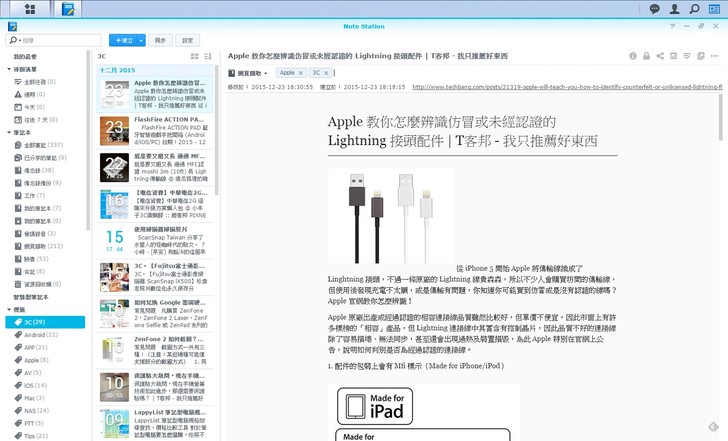This screenshot has width=728, height=441.
Task: Select the Mac (3) tag
Action: (x=29, y=398)
